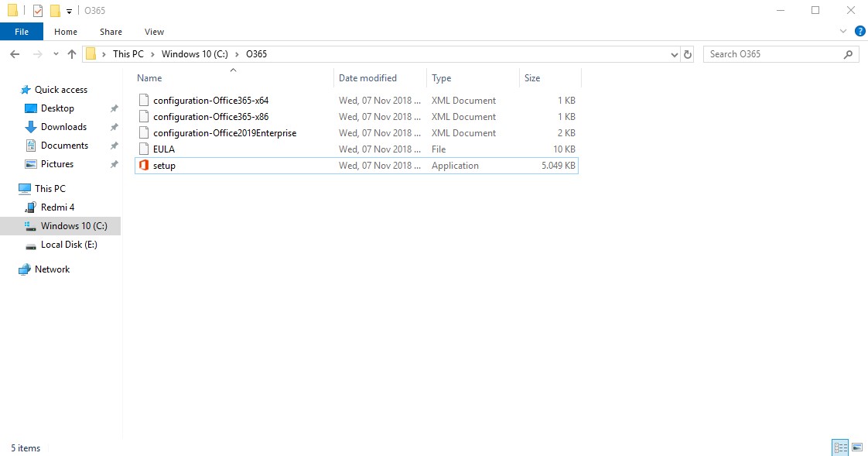
Task: Open Quick access in the navigation pane
Action: point(61,90)
